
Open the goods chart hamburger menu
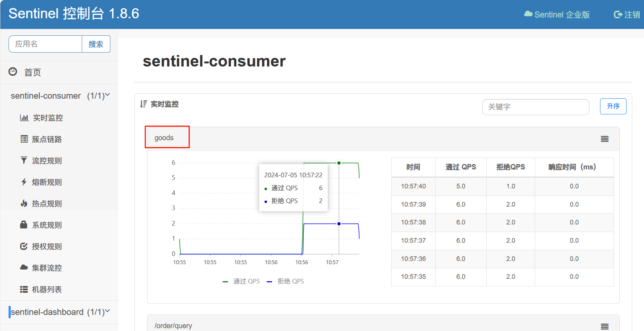coord(605,139)
